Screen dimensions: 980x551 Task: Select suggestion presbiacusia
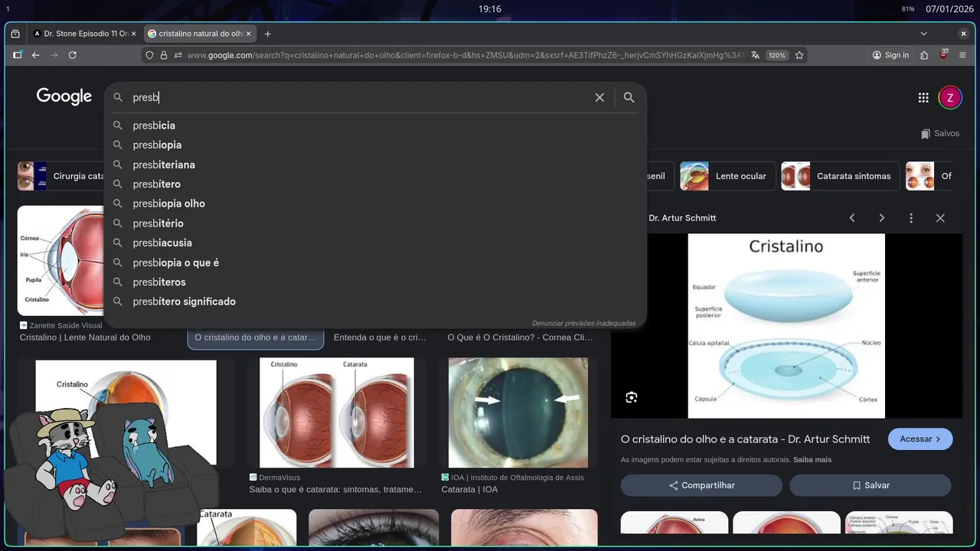point(375,243)
